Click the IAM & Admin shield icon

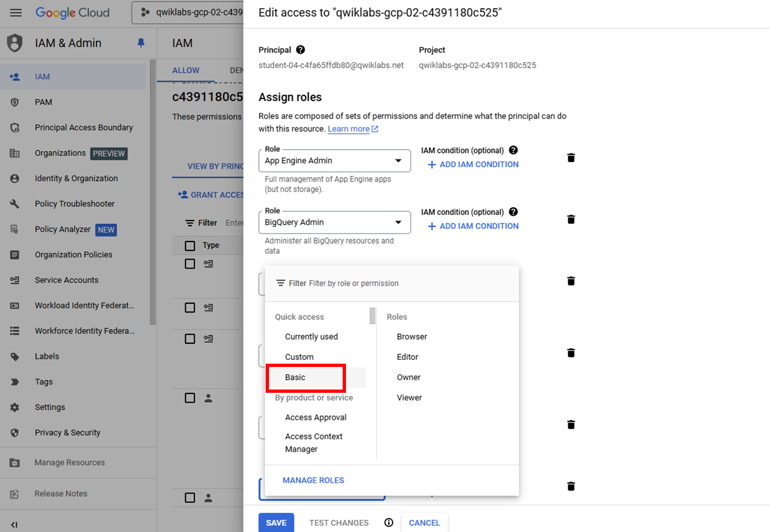(15, 43)
